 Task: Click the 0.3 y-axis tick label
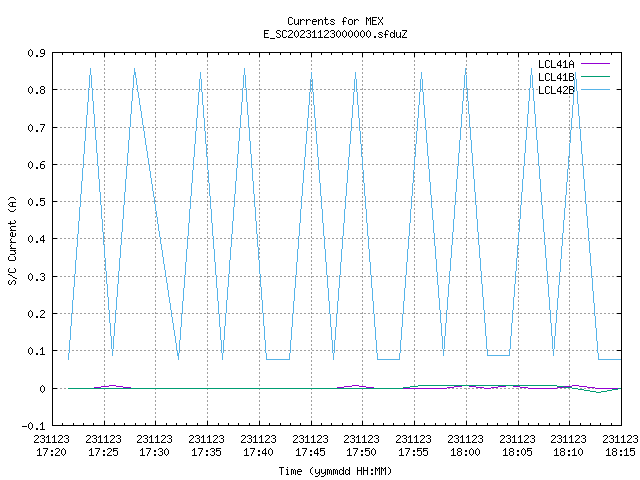36,277
